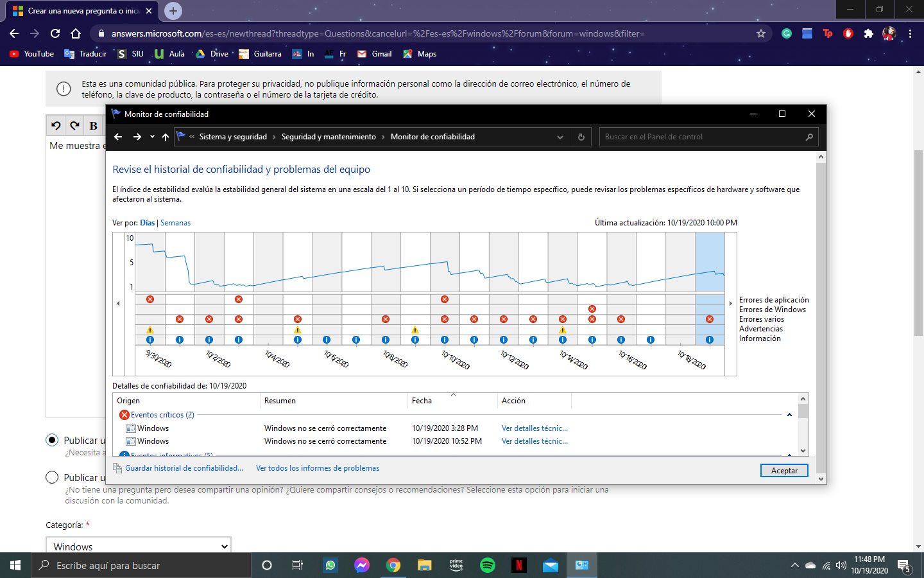Reload the Chrome page

[x=55, y=33]
